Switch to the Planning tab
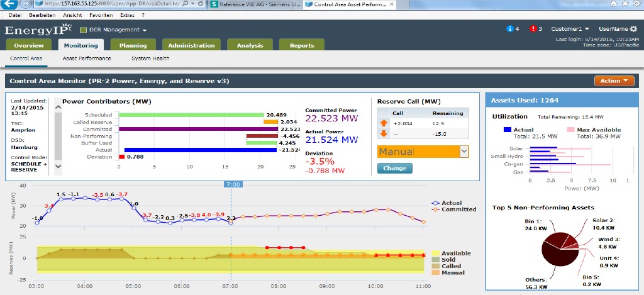This screenshot has height=295, width=644. [x=133, y=45]
